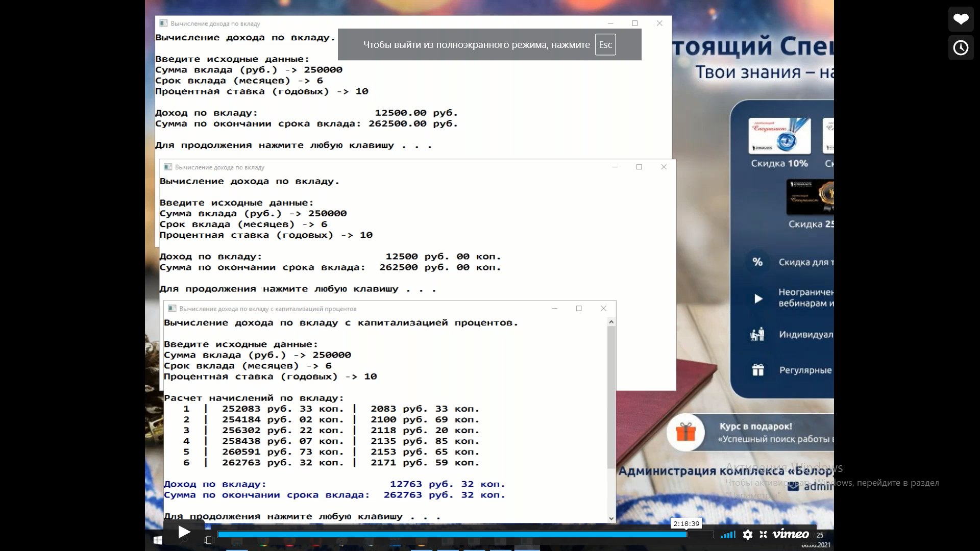Maximize the capitalization console window

point(579,309)
